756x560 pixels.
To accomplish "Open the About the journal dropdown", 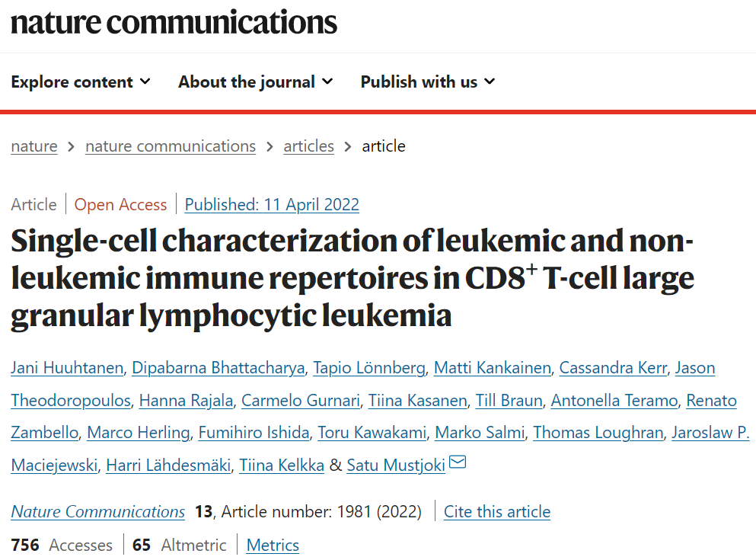I will (255, 82).
